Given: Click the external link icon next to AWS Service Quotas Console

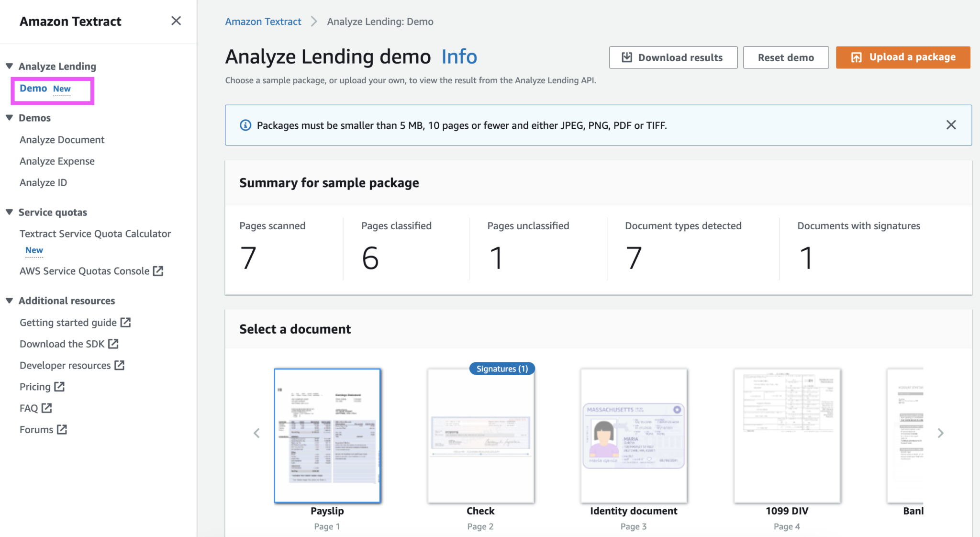Looking at the screenshot, I should point(158,271).
